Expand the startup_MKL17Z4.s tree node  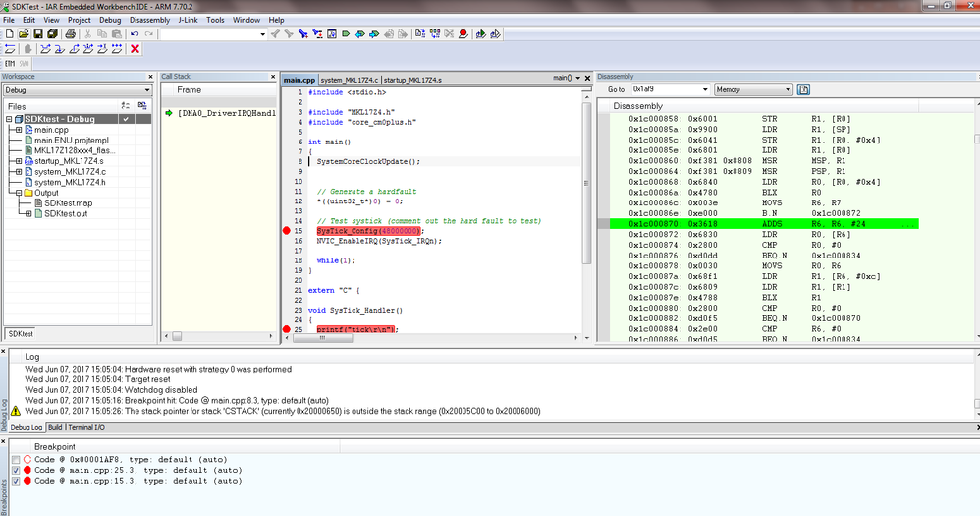[x=19, y=161]
